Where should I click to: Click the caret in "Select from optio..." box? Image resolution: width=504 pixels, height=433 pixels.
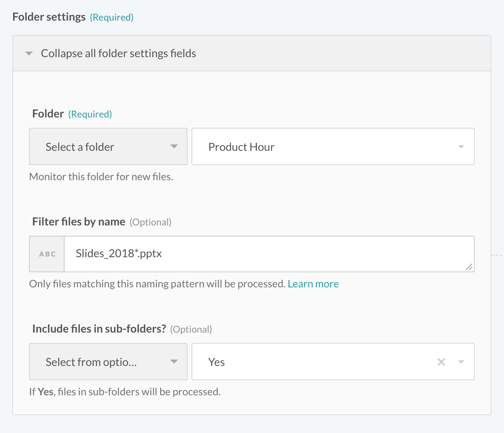pos(174,362)
